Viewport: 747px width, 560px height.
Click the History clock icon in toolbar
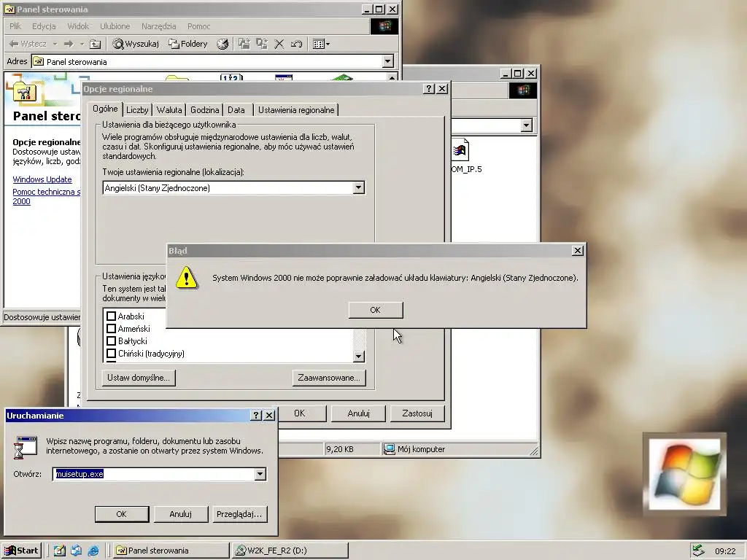(x=222, y=44)
